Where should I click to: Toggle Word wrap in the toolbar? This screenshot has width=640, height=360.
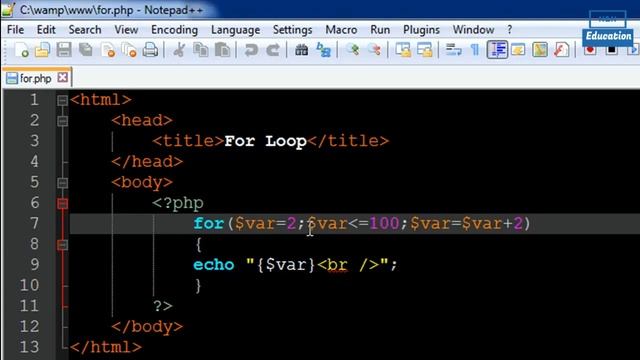453,50
